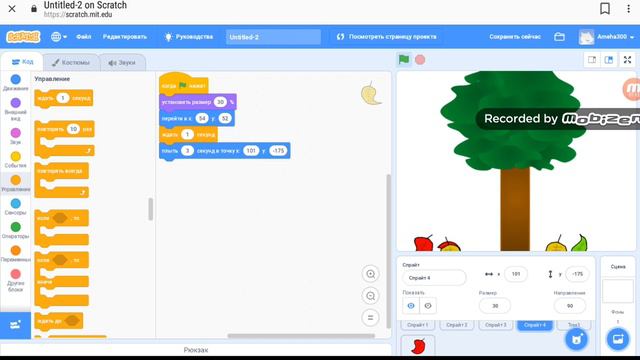Switch to small stage layout
This screenshot has width=640, height=360.
coord(592,60)
